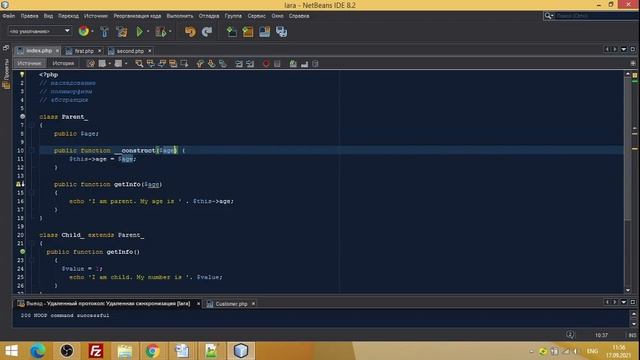The image size is (640, 360).
Task: Click Shift Line Right icon
Action: click(x=250, y=63)
